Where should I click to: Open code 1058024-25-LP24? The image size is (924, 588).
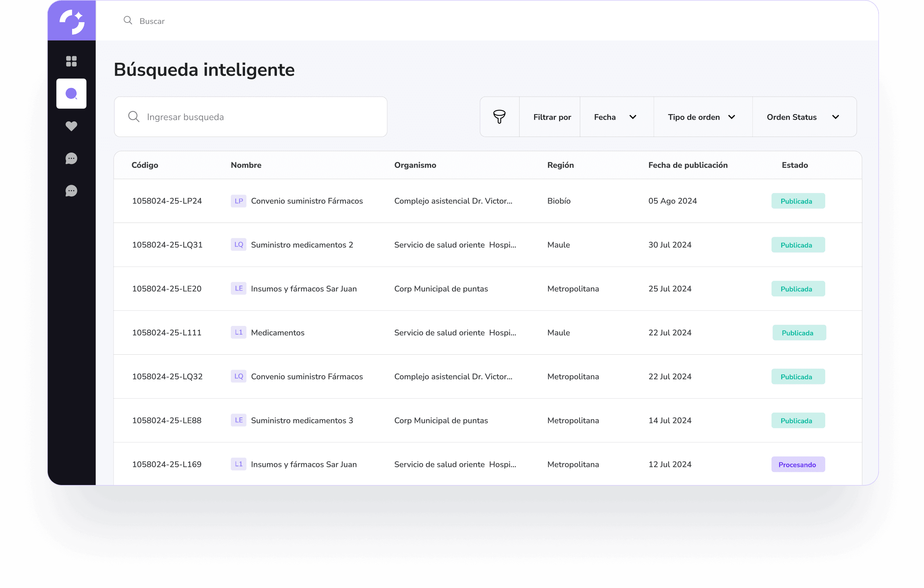[x=167, y=201]
